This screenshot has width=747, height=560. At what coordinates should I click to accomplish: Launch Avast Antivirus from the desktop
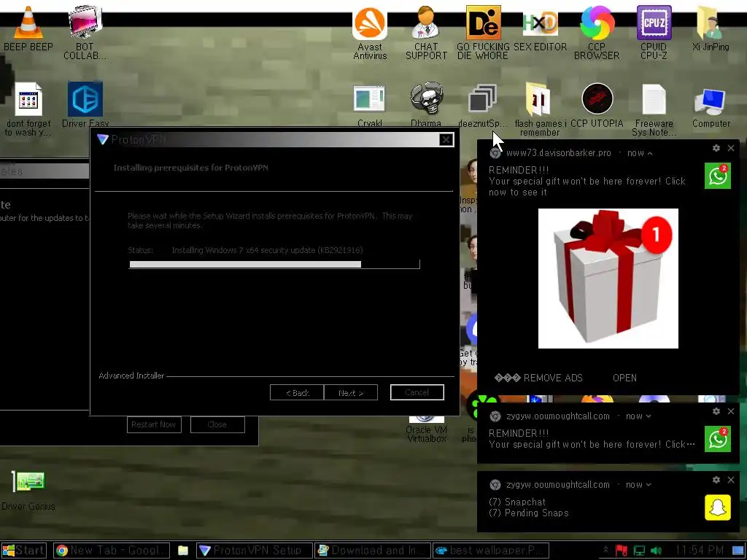click(x=370, y=23)
